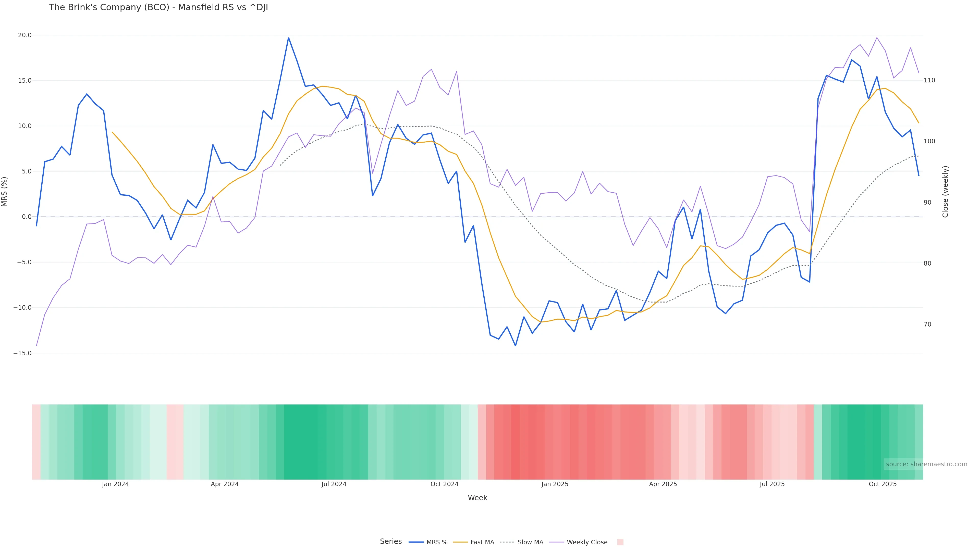Click the Oct 2025 x-axis tick label

pyautogui.click(x=883, y=484)
